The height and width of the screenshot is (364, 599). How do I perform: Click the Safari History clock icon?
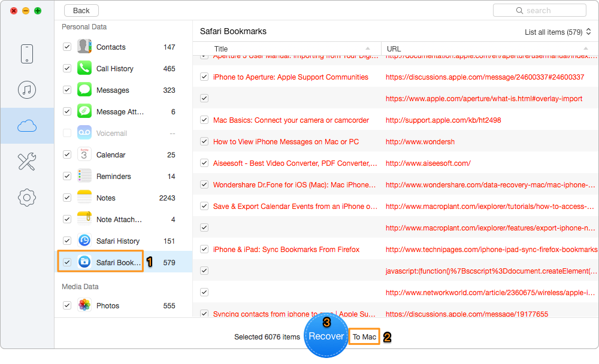(84, 241)
